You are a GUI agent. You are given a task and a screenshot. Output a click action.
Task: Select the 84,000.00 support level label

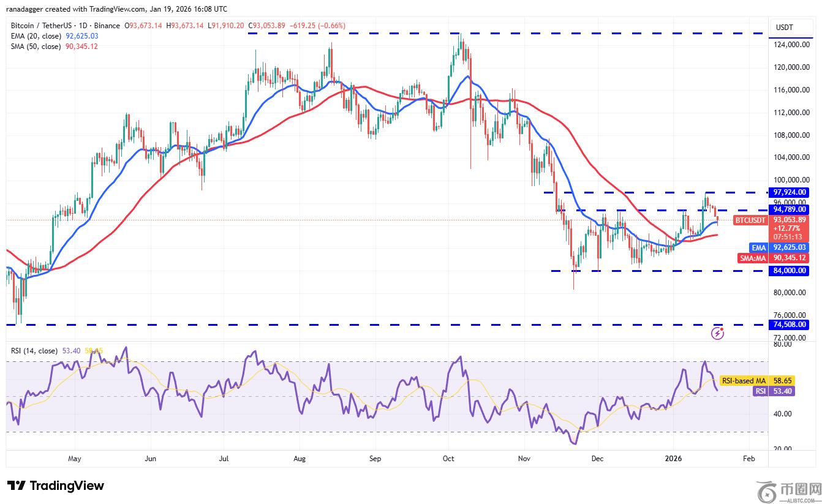[790, 271]
